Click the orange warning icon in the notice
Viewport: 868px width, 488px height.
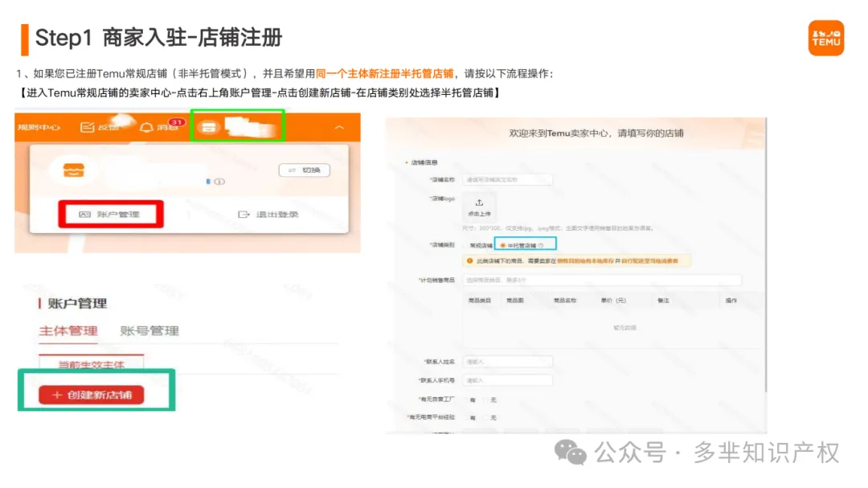pos(470,260)
